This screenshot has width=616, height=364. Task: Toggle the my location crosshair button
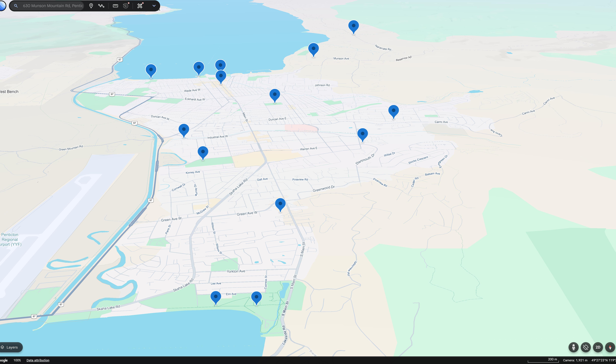point(586,347)
